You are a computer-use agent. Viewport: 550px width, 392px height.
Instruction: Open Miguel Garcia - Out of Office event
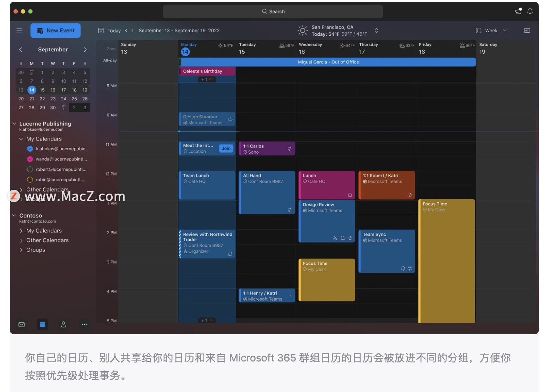tap(328, 62)
